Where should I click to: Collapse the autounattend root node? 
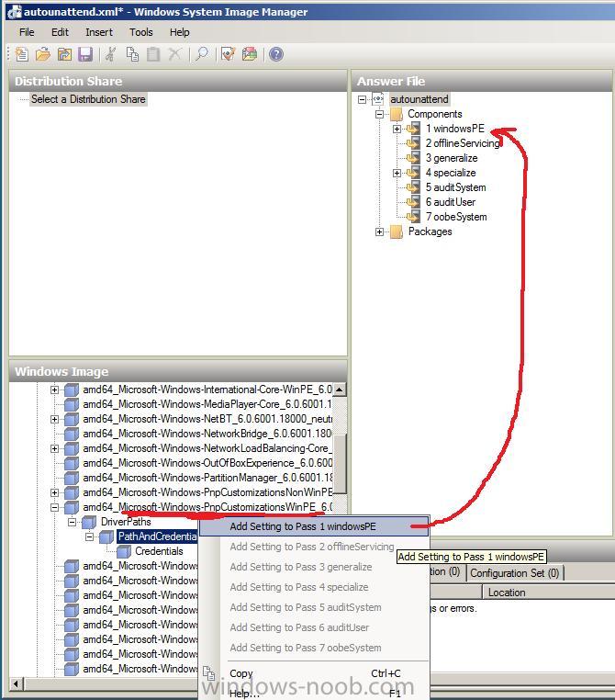click(x=363, y=99)
